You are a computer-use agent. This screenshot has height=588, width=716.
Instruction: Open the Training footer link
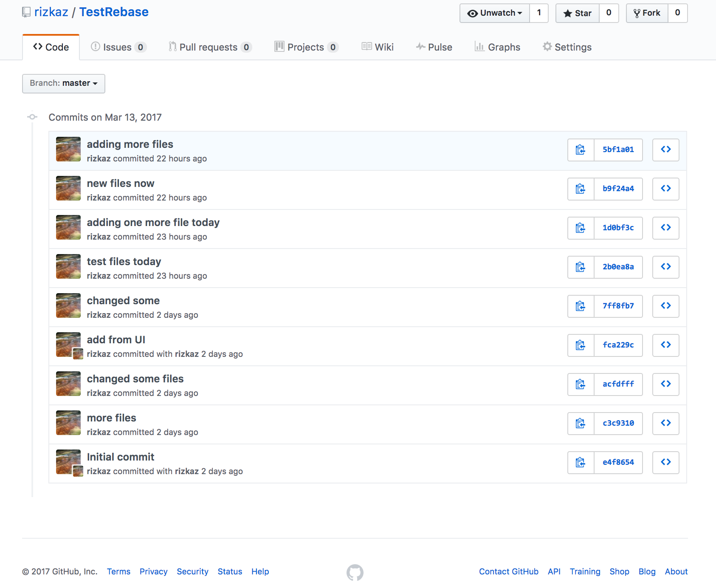(x=585, y=572)
